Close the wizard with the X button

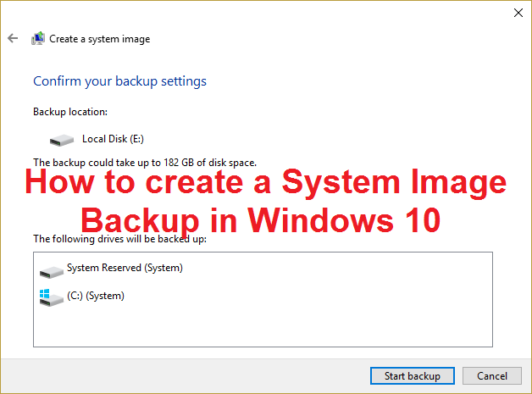coord(518,13)
